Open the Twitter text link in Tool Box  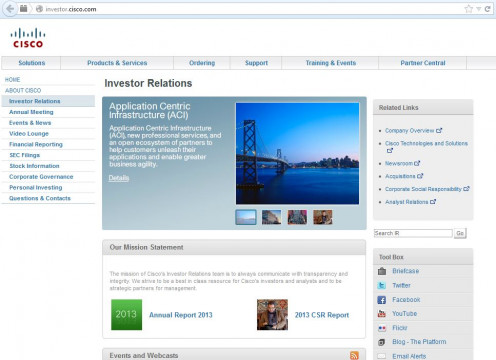tap(401, 285)
